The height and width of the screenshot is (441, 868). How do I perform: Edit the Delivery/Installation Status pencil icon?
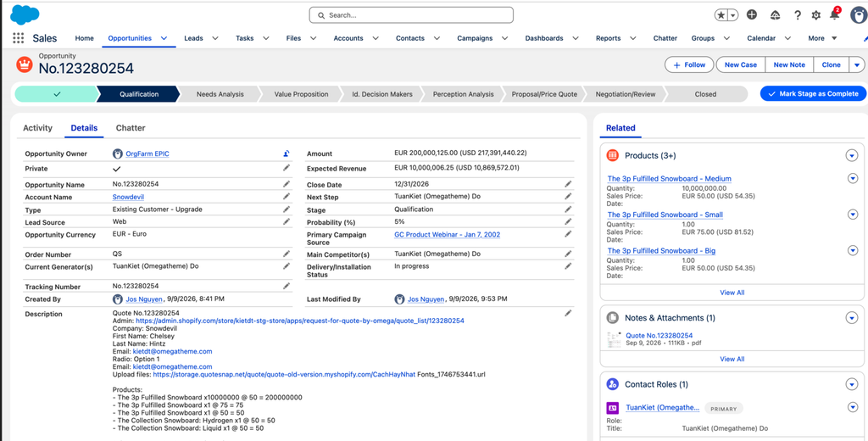(568, 266)
